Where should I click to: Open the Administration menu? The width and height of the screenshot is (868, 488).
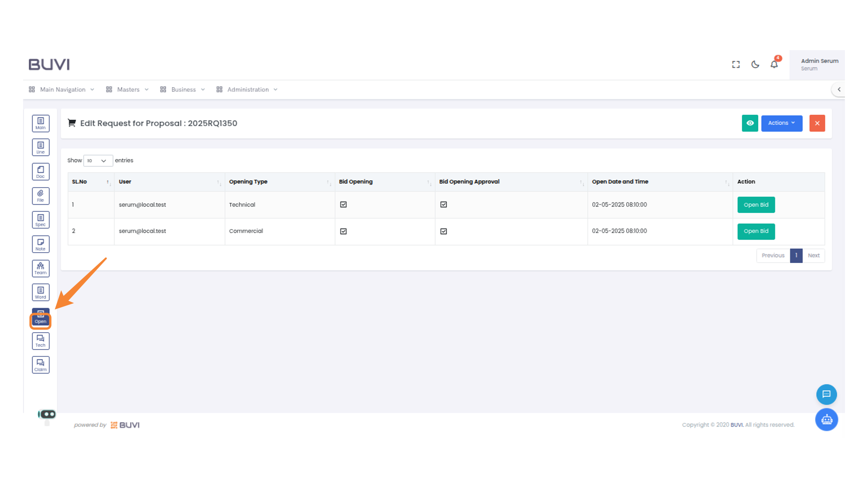coord(247,89)
